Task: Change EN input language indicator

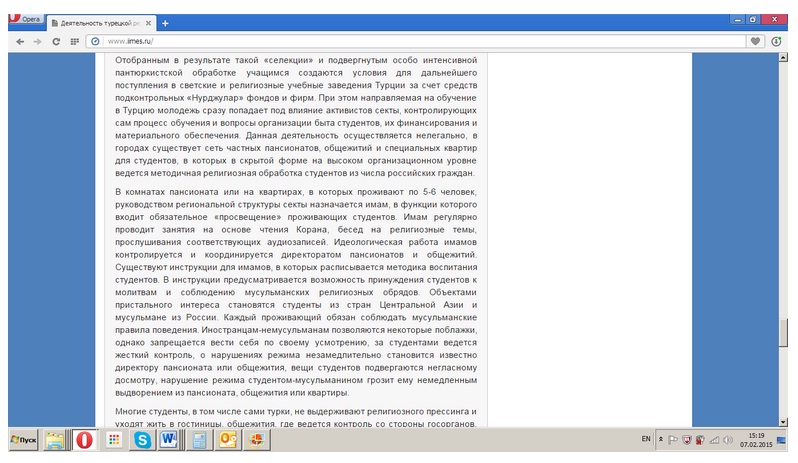Action: point(646,439)
